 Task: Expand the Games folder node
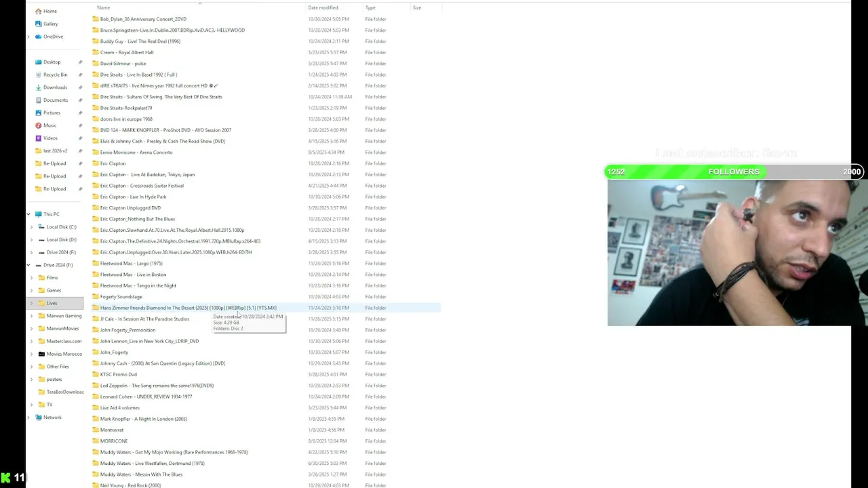(32, 291)
